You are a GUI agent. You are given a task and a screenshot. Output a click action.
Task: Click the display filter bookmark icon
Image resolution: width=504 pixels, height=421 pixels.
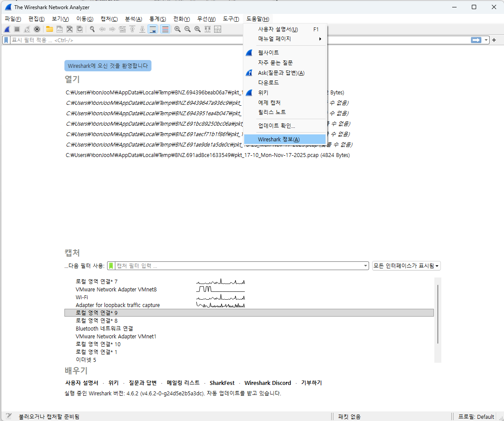click(x=6, y=40)
